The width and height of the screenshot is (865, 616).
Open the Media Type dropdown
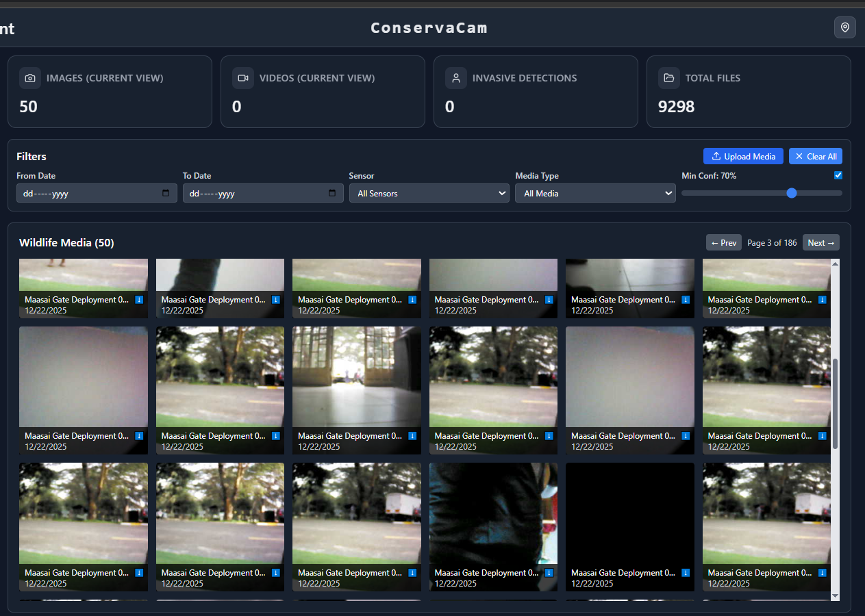(x=595, y=194)
